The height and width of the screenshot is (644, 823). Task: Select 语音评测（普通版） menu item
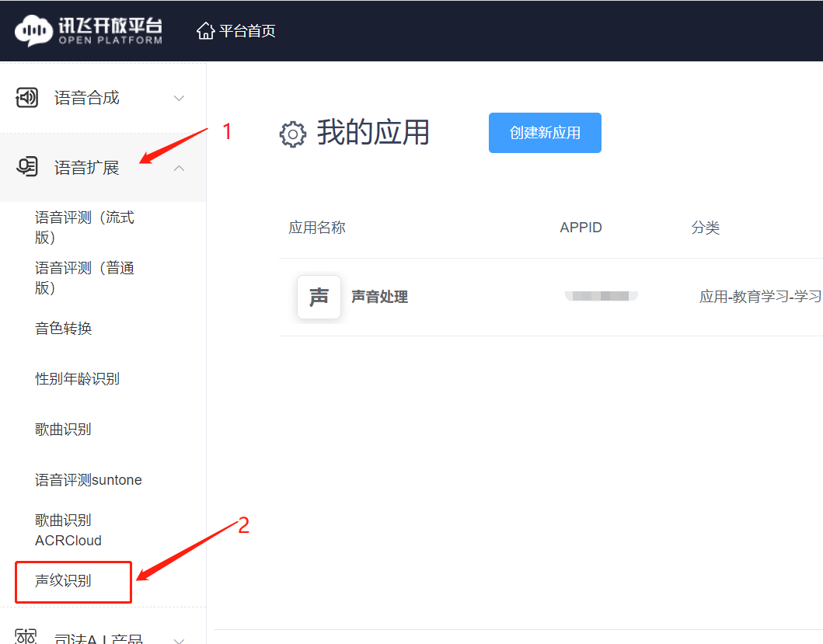(x=84, y=277)
